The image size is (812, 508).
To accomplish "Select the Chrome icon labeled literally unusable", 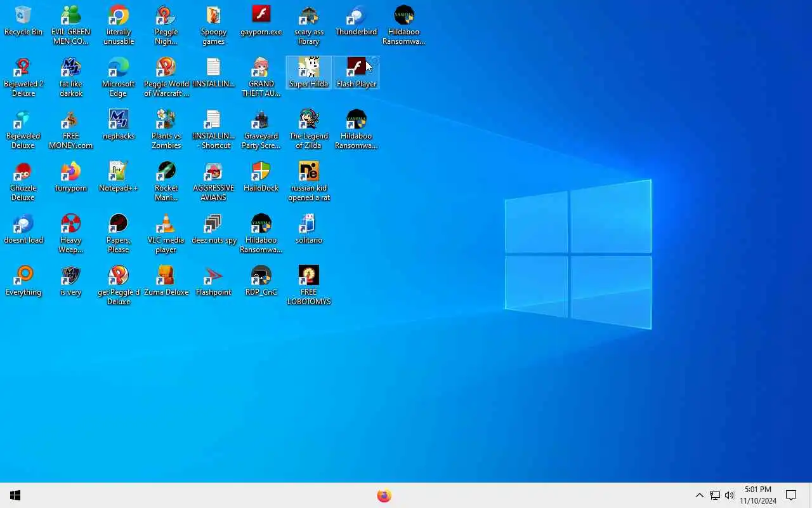I will coord(119,25).
